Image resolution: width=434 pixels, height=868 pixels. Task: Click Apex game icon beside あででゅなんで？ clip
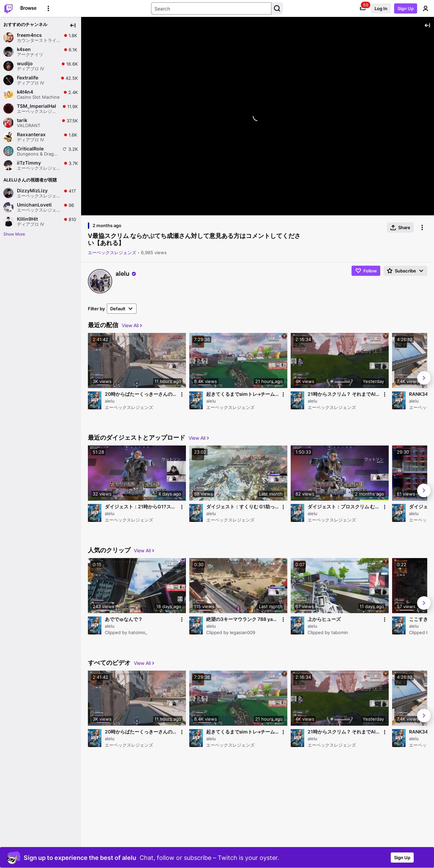[95, 625]
